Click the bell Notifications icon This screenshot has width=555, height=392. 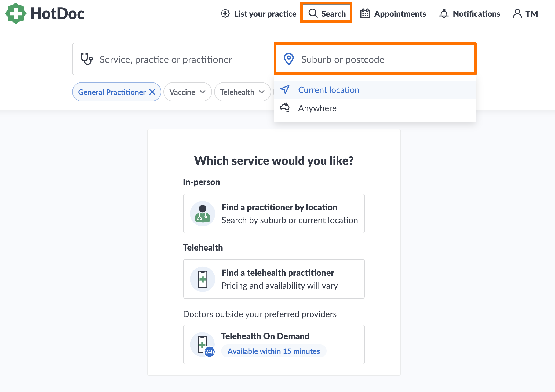click(444, 13)
